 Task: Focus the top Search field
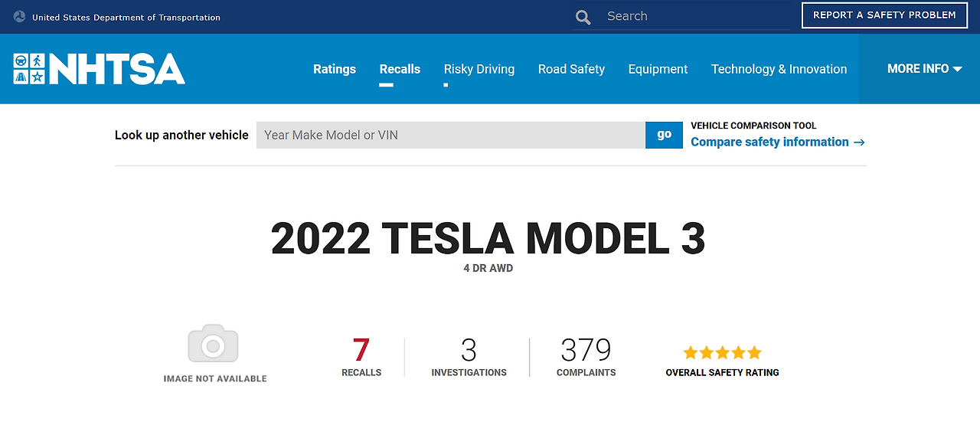697,16
